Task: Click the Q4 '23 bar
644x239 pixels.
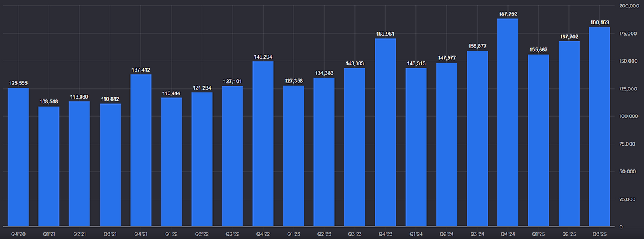Action: click(386, 132)
